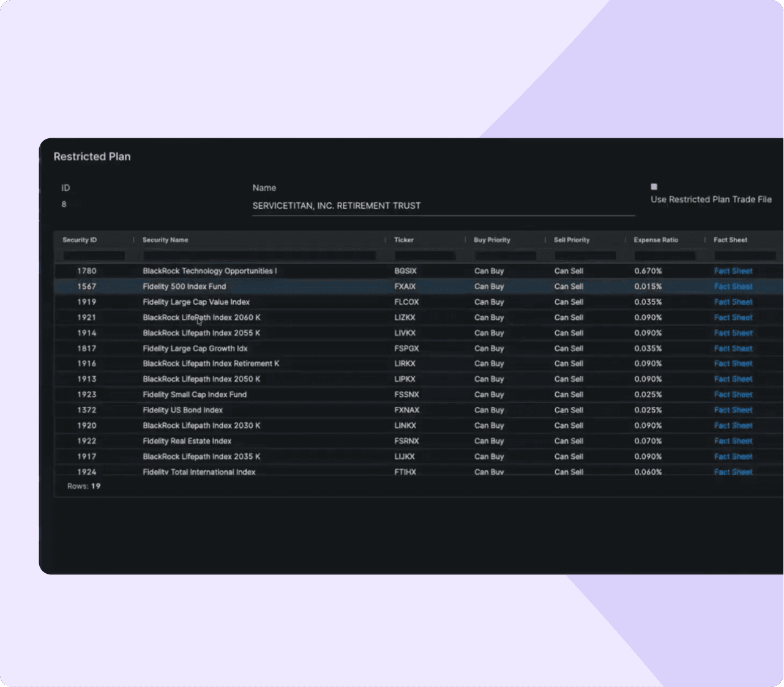Focus the Fact Sheet filter box
This screenshot has height=687, width=784.
coord(745,256)
